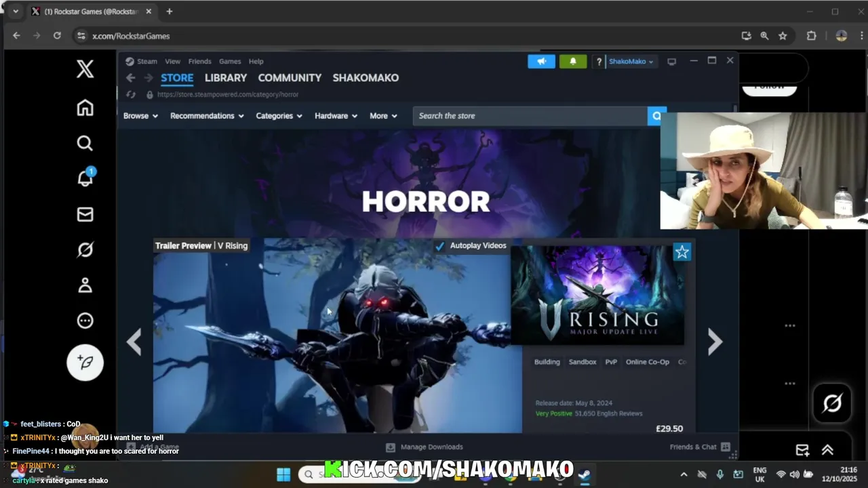Select the STORE tab
The image size is (868, 488).
click(177, 78)
